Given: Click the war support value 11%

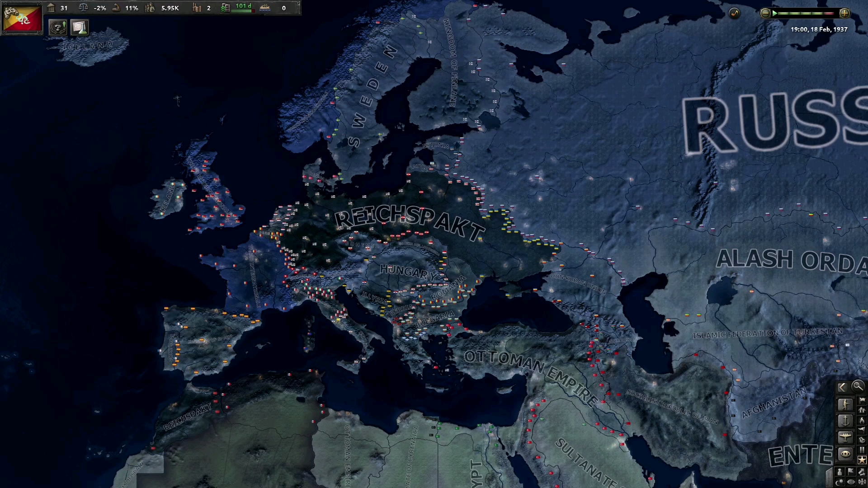Looking at the screenshot, I should pyautogui.click(x=132, y=8).
